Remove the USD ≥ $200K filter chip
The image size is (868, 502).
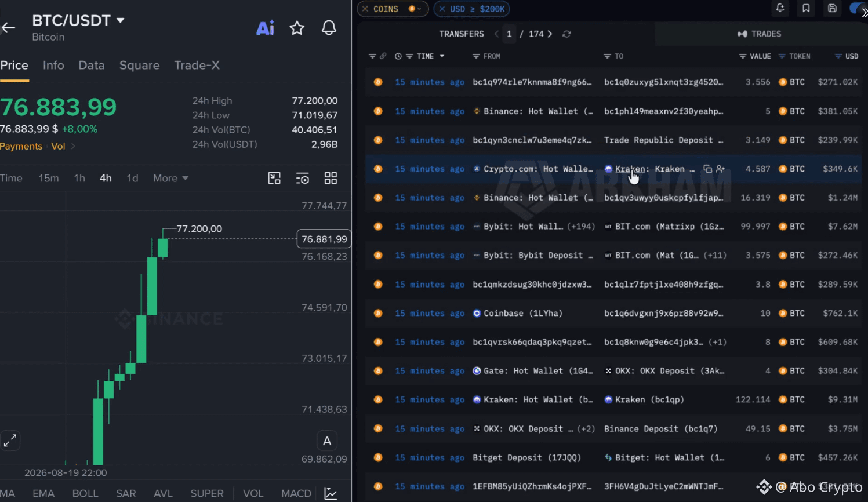point(442,9)
